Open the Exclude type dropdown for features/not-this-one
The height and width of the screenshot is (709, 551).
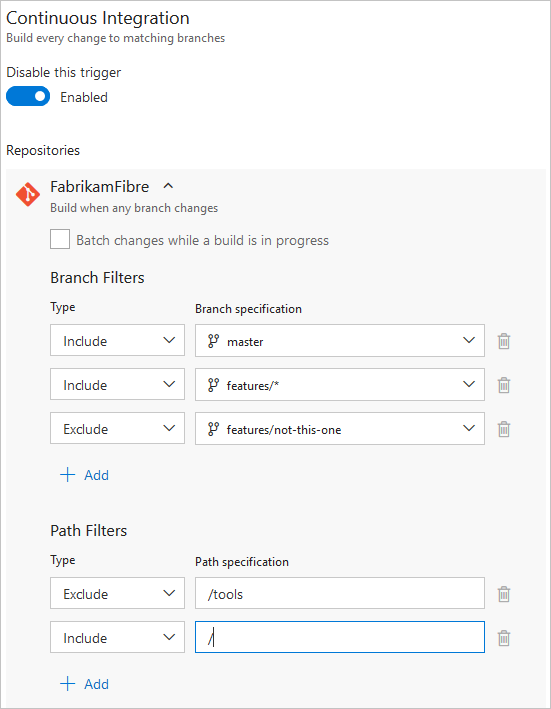118,428
